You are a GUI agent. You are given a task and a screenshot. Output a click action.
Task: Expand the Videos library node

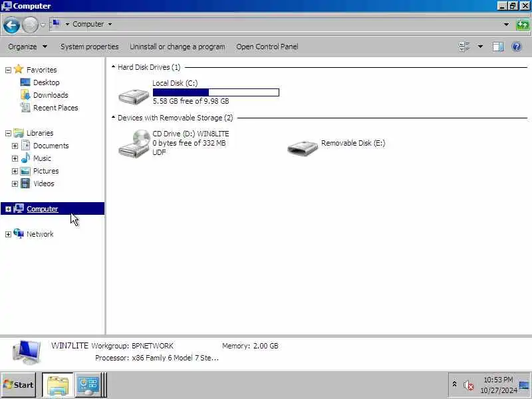15,184
